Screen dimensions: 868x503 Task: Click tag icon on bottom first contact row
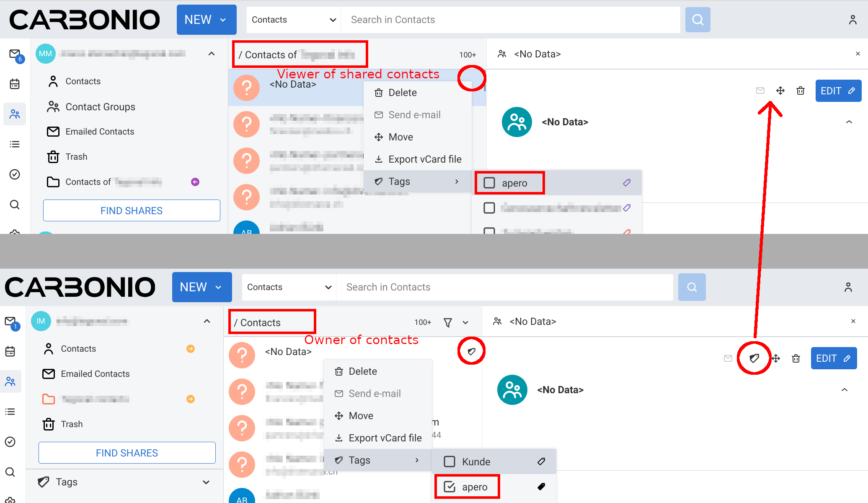pyautogui.click(x=471, y=351)
